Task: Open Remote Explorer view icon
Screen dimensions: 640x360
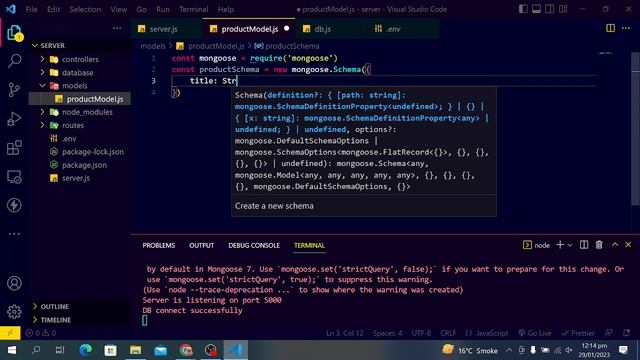Action: click(14, 177)
